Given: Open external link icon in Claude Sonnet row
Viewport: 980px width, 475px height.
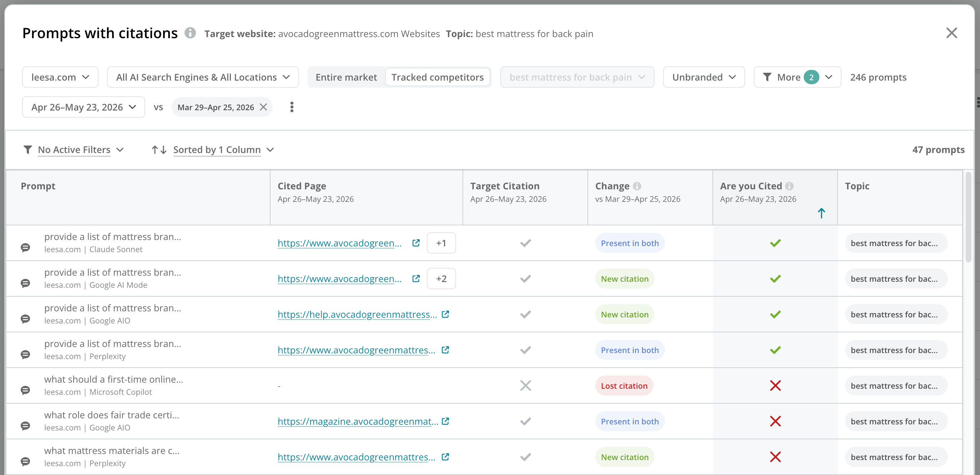Looking at the screenshot, I should (x=416, y=243).
